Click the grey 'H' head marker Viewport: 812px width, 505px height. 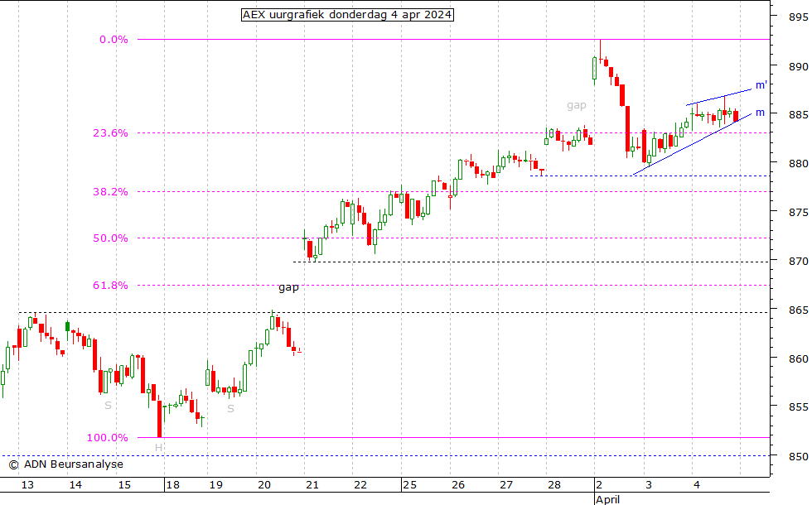pos(158,448)
